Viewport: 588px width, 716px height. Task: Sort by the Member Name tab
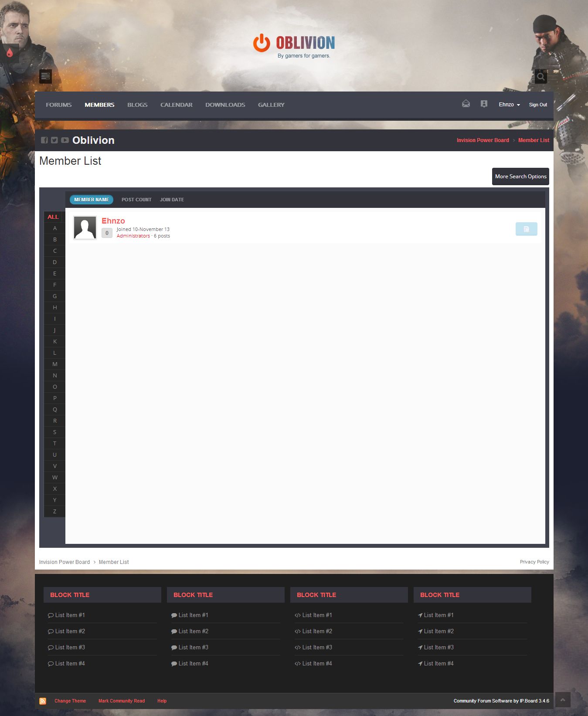point(92,200)
